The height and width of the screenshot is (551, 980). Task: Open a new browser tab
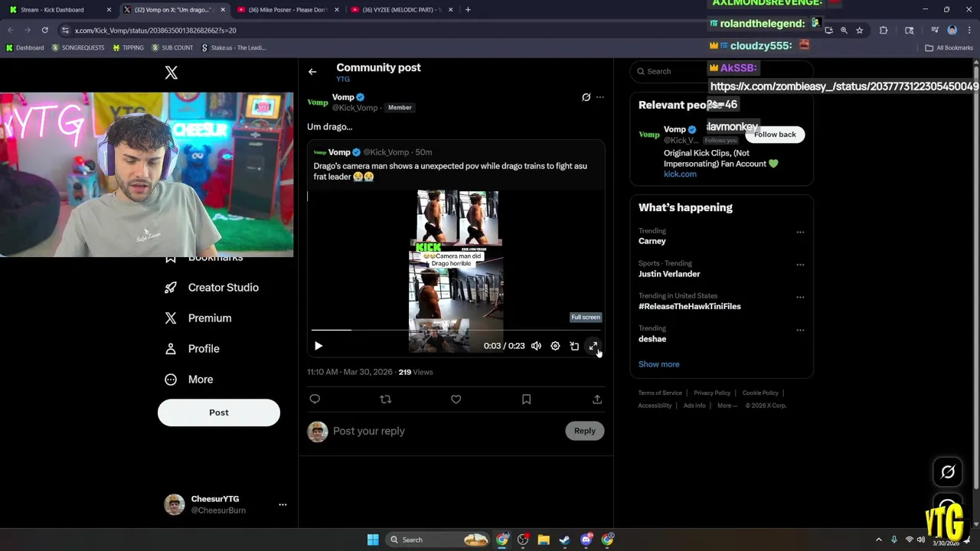point(468,10)
